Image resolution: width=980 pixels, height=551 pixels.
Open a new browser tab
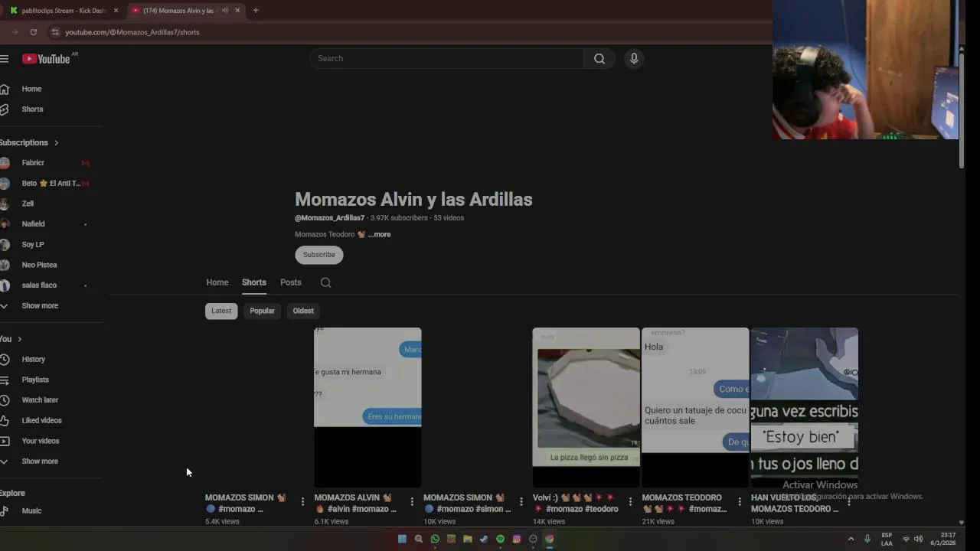point(256,11)
